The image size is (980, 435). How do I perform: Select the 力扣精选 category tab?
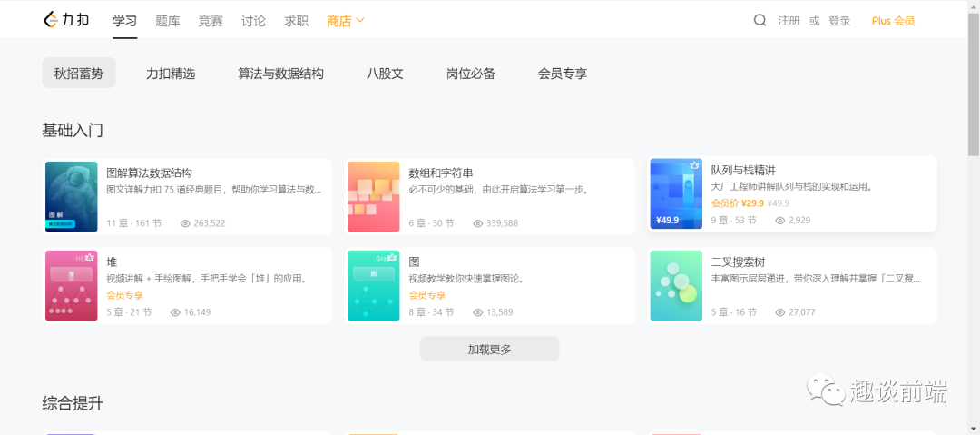(x=171, y=74)
